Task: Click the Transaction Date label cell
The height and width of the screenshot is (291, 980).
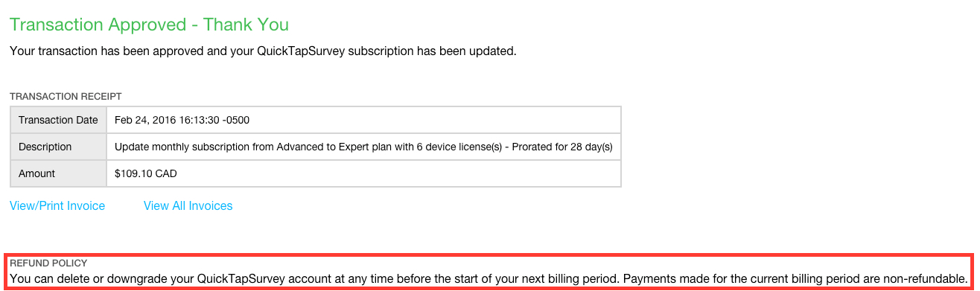Action: pos(58,120)
